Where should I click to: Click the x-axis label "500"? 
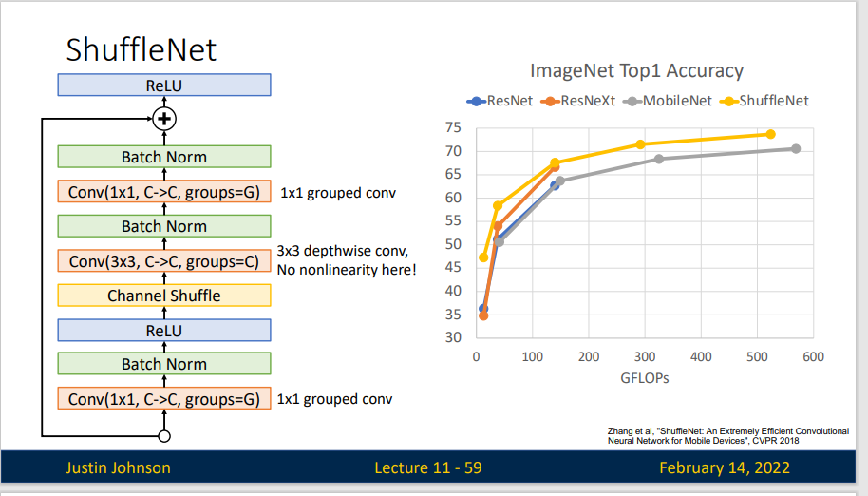click(x=757, y=357)
